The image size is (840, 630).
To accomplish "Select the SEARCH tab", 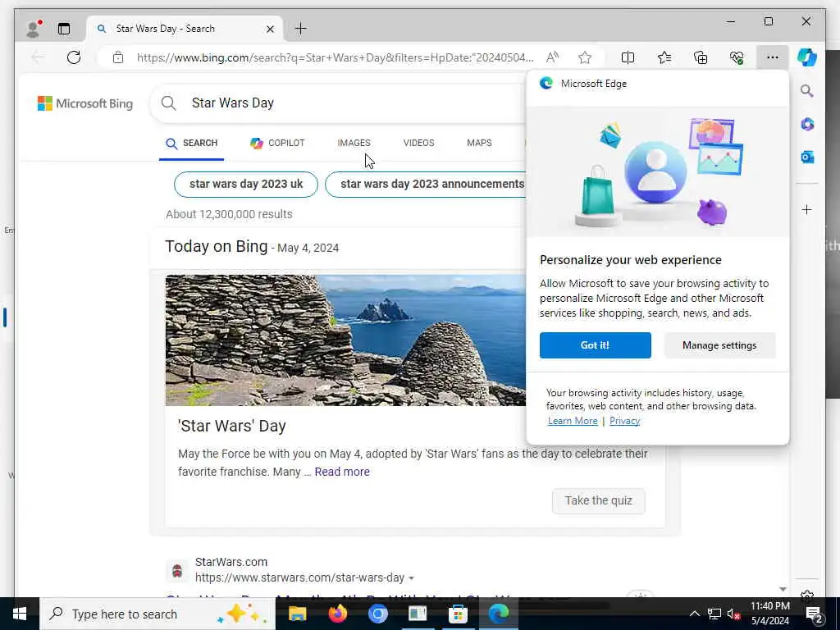I will point(191,143).
